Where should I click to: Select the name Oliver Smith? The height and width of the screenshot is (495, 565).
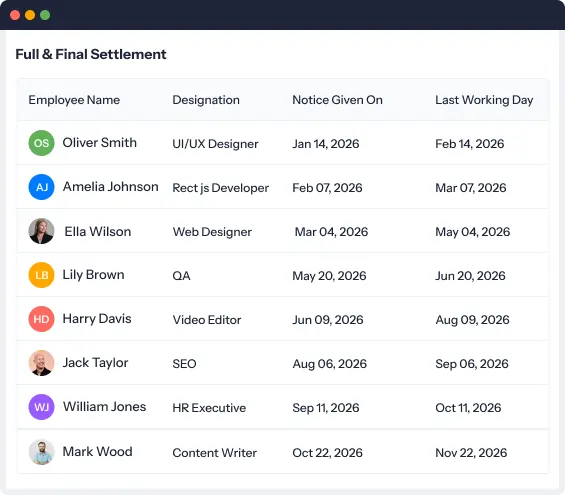(x=100, y=143)
